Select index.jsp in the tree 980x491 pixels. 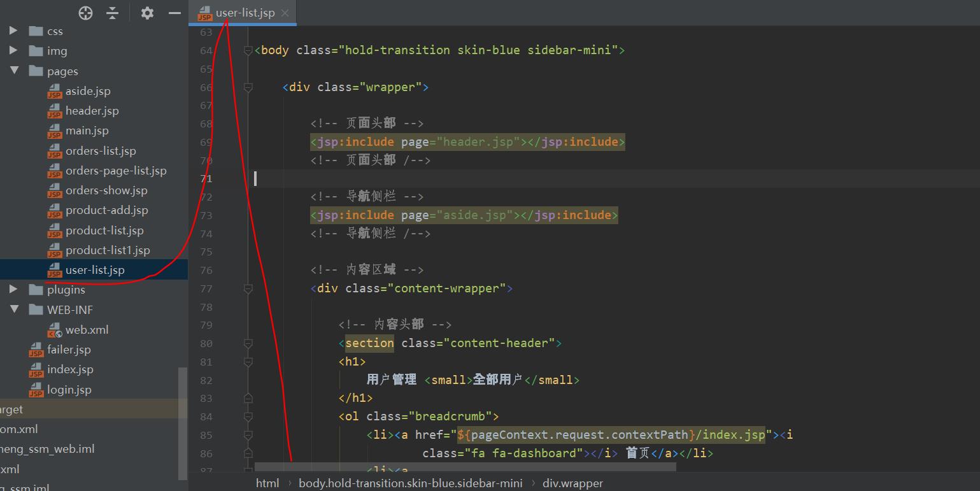[70, 369]
